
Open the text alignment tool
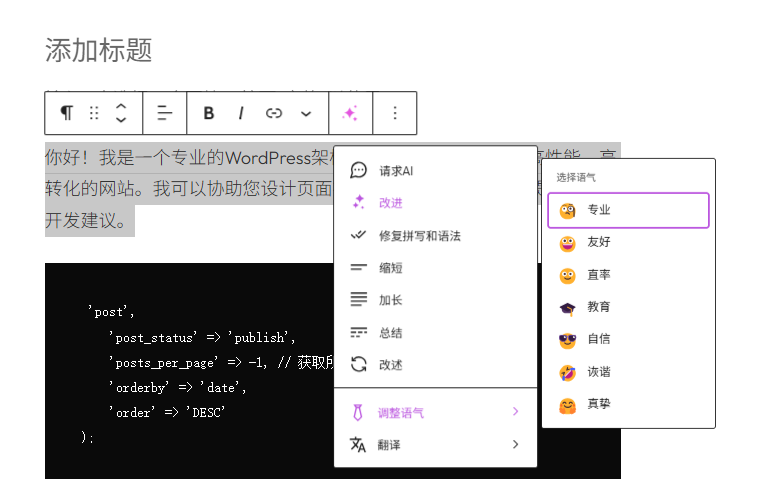coord(165,113)
